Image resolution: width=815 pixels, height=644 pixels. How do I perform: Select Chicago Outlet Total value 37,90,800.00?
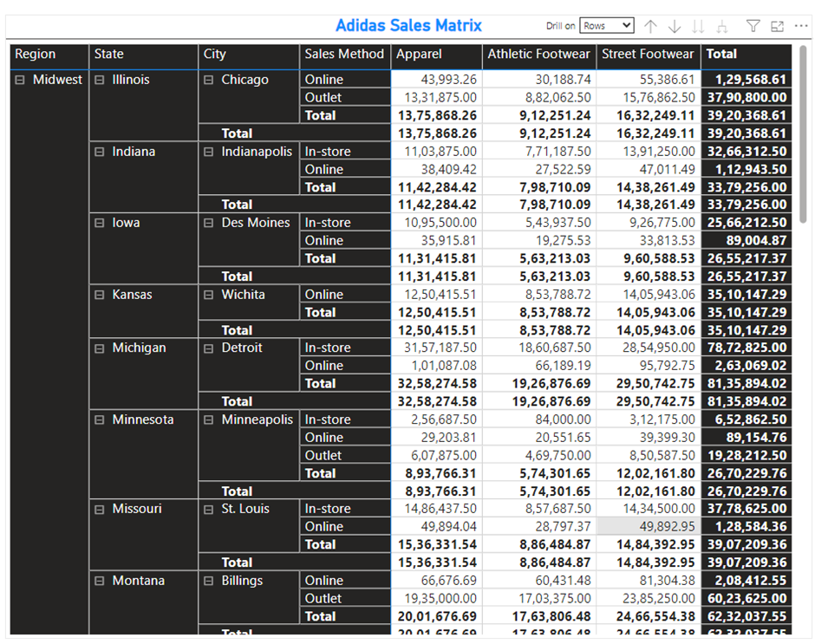(747, 98)
